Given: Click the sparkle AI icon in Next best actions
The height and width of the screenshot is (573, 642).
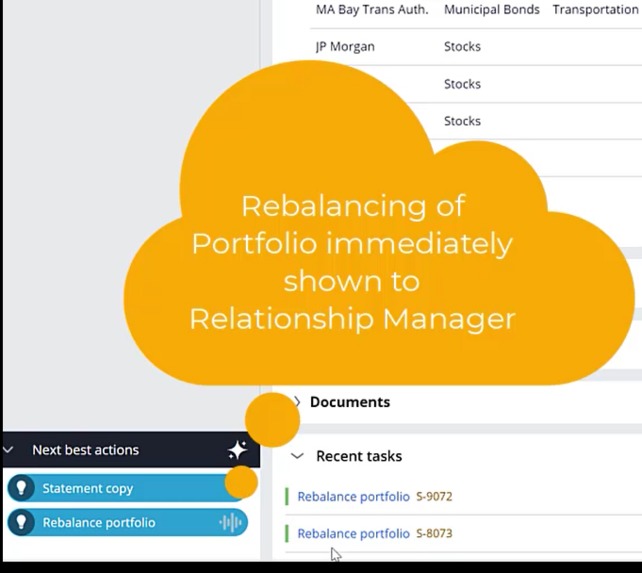Looking at the screenshot, I should pyautogui.click(x=237, y=450).
